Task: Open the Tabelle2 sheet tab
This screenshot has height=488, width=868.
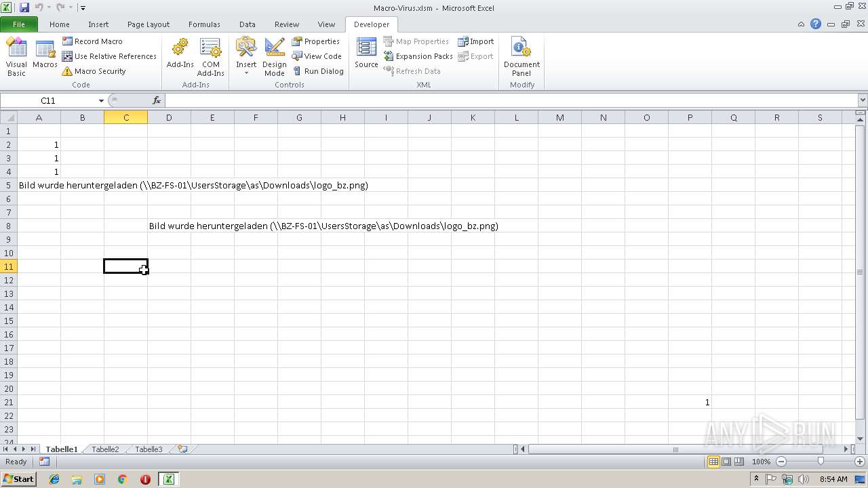Action: [105, 449]
